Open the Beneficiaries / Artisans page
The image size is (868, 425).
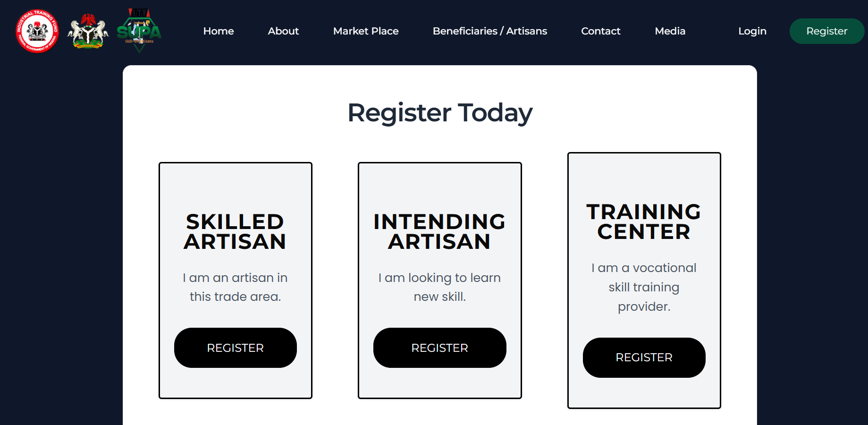click(489, 31)
